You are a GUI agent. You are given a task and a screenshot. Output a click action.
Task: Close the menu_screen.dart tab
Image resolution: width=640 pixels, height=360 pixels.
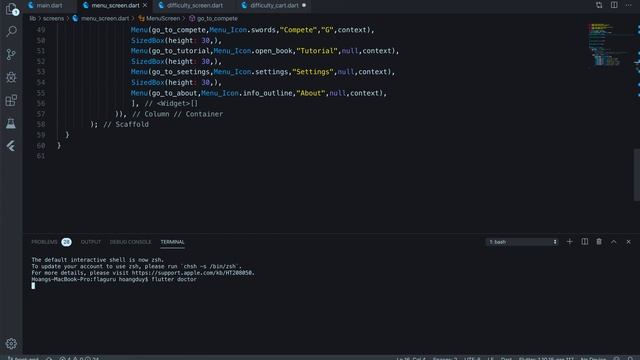[145, 5]
